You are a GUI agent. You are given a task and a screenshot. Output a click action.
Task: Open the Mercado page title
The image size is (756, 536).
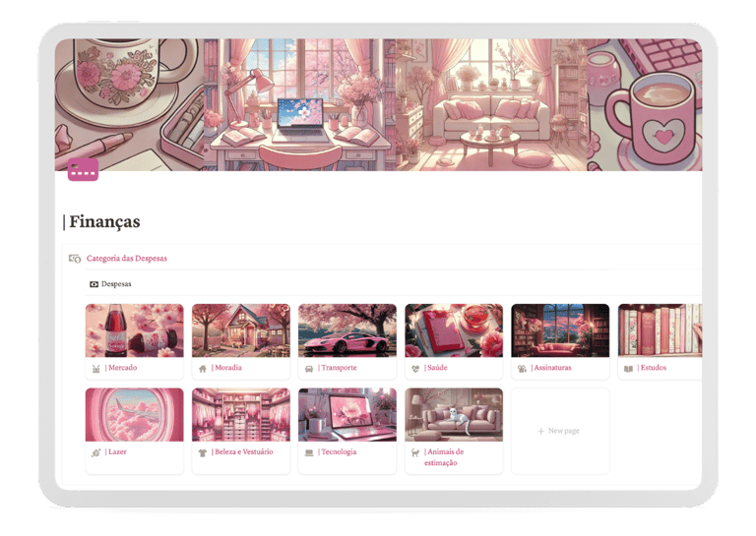121,368
